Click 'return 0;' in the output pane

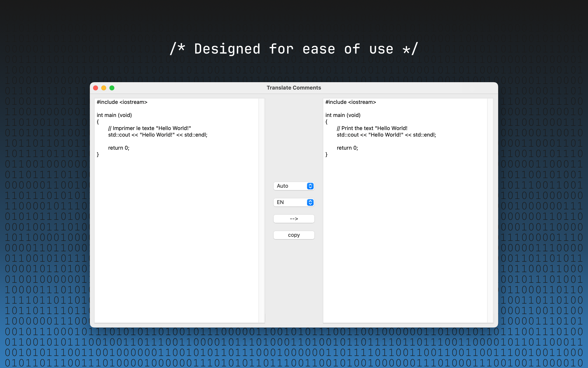pyautogui.click(x=347, y=148)
